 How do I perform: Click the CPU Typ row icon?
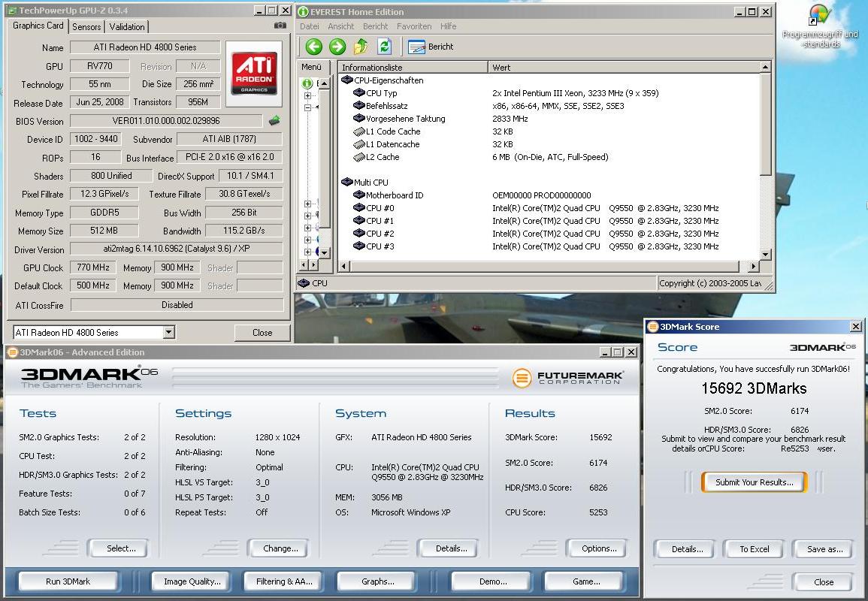click(x=358, y=93)
